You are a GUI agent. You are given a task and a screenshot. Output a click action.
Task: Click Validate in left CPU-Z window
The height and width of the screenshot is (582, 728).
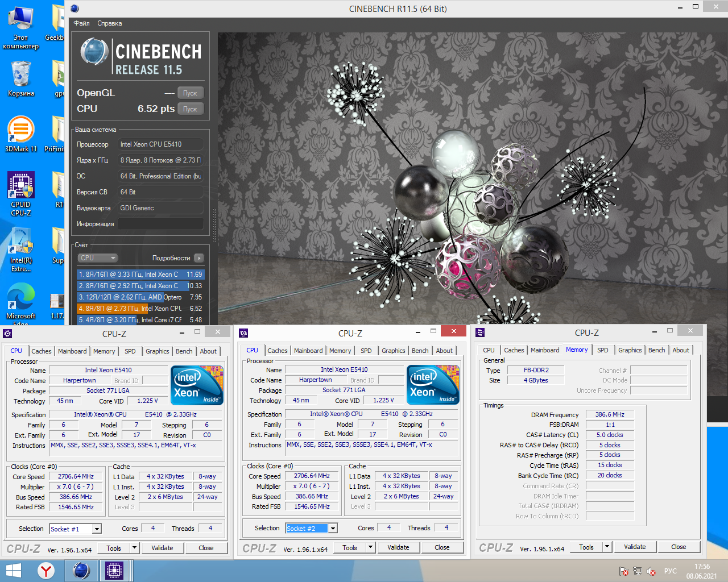[162, 548]
